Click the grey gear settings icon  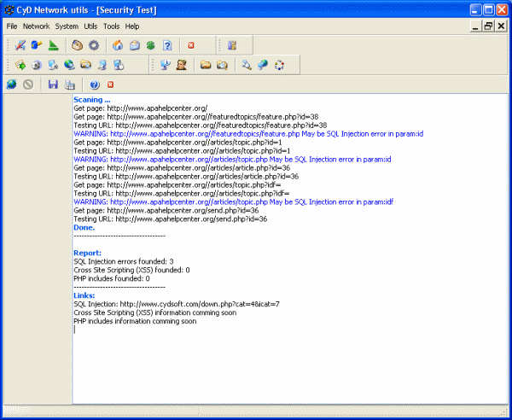(94, 45)
